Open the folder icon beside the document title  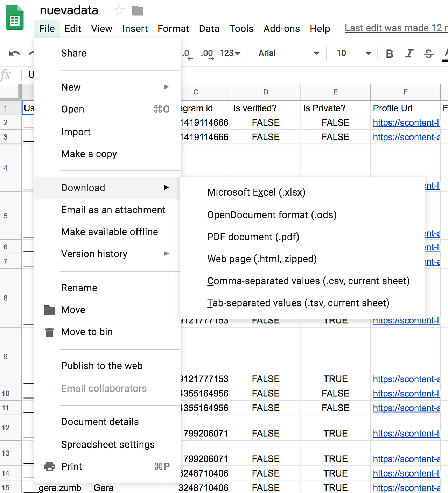tap(138, 11)
